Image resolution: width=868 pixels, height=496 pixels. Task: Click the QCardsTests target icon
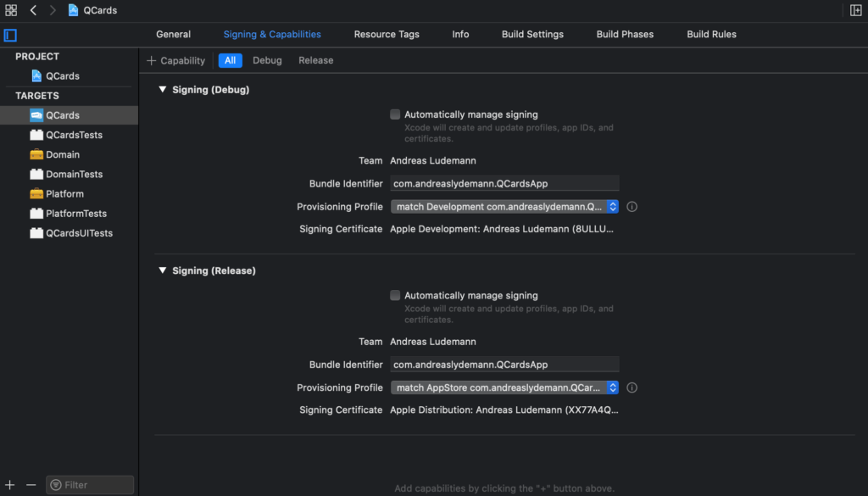pyautogui.click(x=36, y=135)
